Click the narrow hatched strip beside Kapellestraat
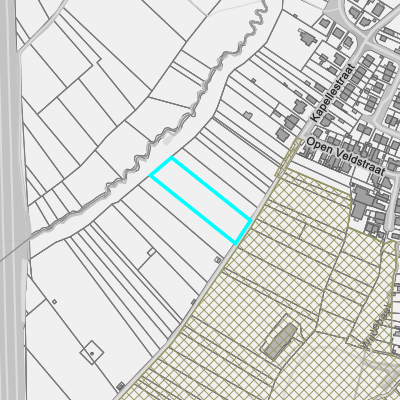400x400 pixels. (289, 157)
